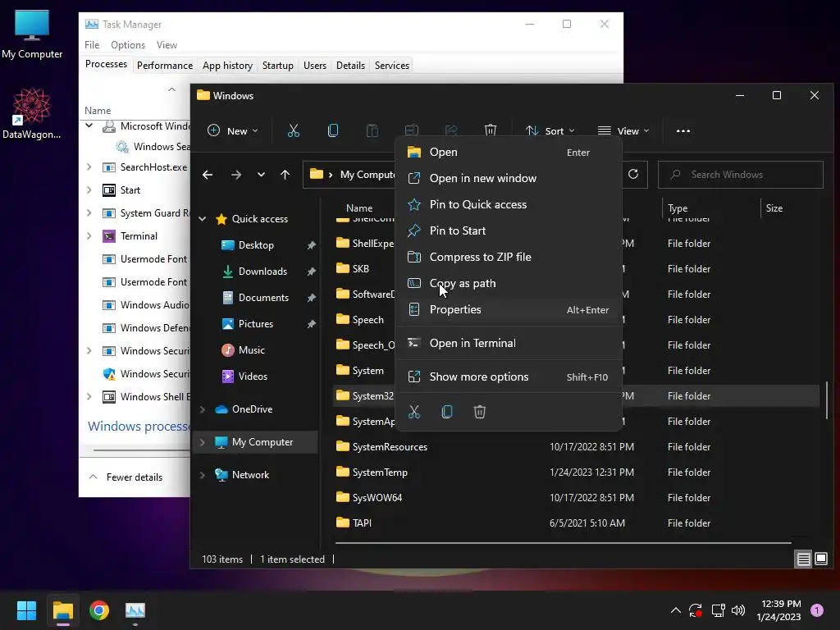The width and height of the screenshot is (840, 630).
Task: Open Google Chrome from the taskbar
Action: 99,610
